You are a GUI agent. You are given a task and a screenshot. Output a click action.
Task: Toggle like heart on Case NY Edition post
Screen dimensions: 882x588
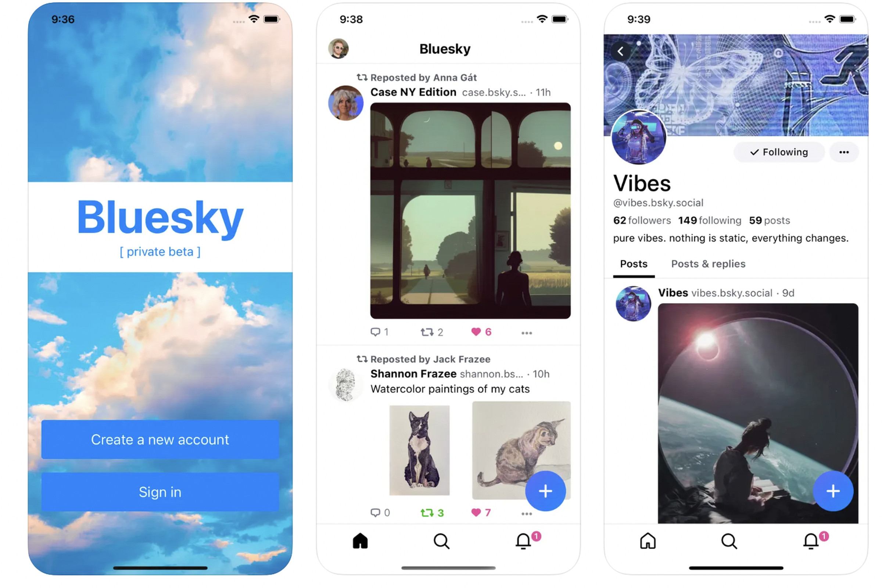473,332
